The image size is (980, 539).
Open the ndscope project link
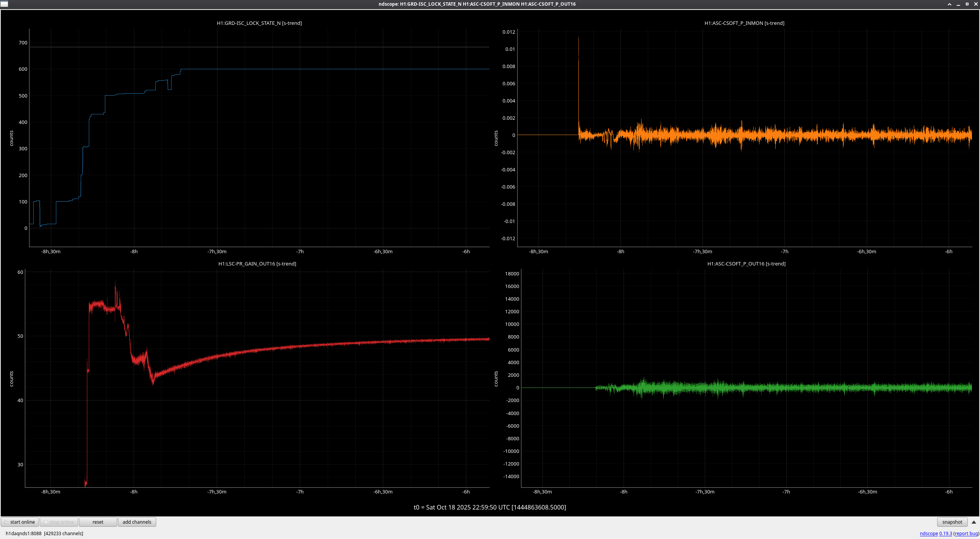[928, 533]
